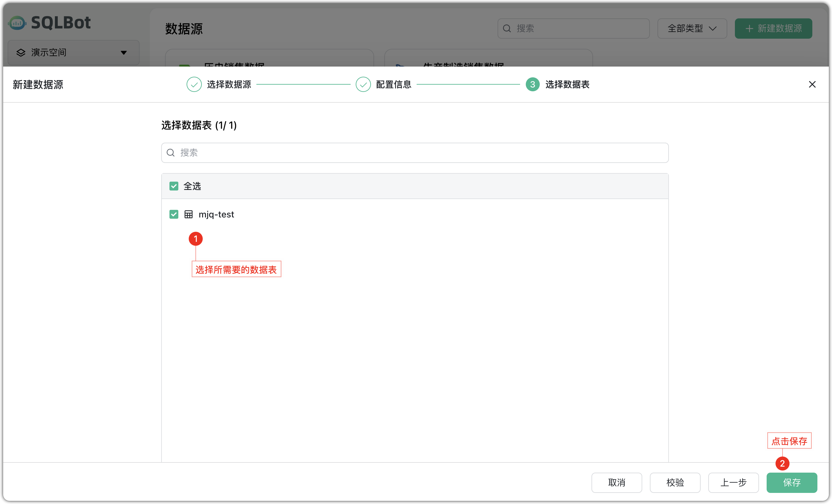Click the magnifier icon in top search bar
This screenshot has width=832, height=504.
tap(506, 28)
